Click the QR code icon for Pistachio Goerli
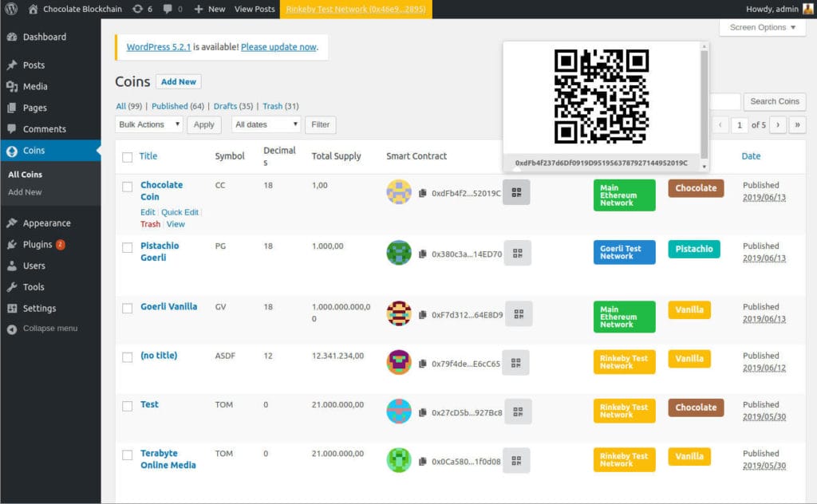 (x=518, y=254)
